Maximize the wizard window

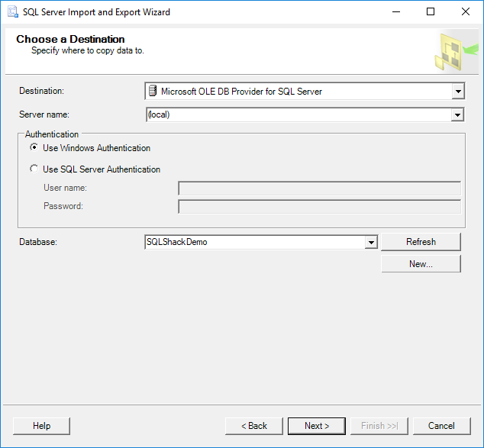tap(431, 12)
